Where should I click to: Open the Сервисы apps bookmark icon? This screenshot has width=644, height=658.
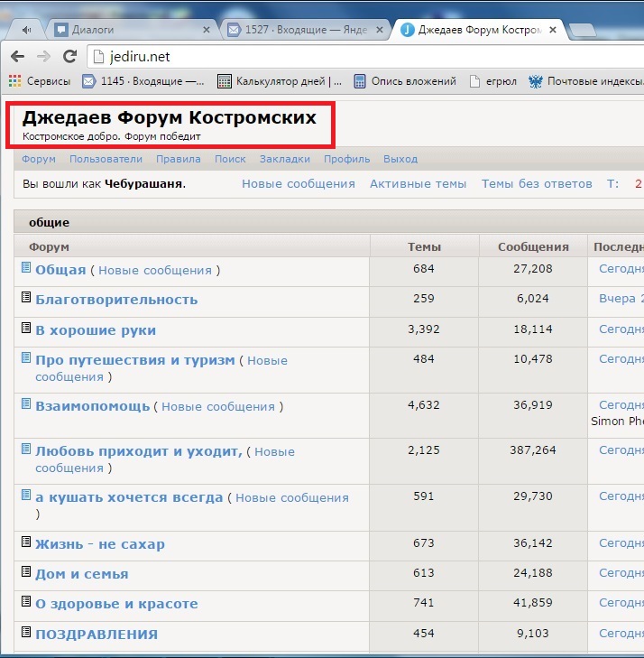[x=14, y=81]
